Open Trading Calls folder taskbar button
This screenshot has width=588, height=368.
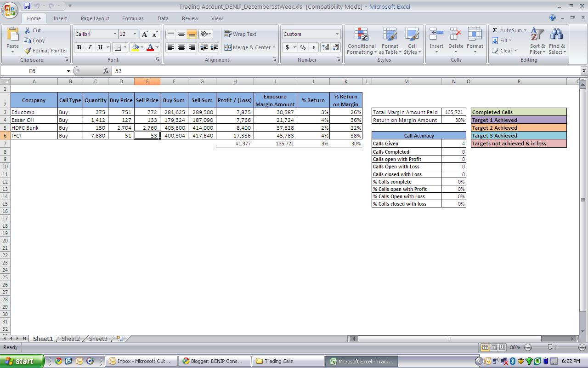(x=288, y=361)
